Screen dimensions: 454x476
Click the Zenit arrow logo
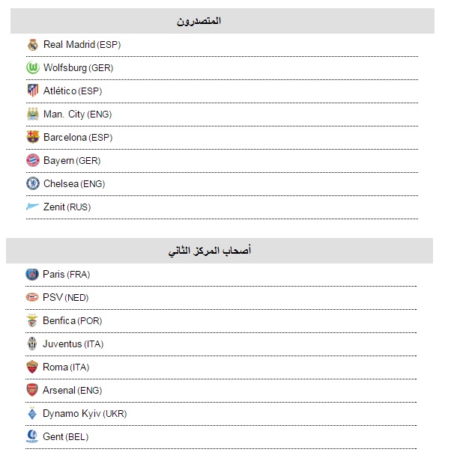(x=32, y=207)
